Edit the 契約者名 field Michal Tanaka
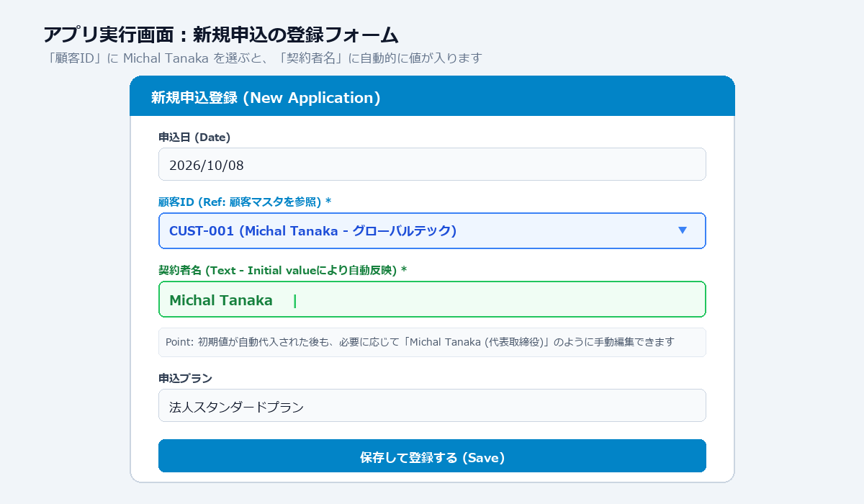The image size is (864, 504). coord(432,300)
